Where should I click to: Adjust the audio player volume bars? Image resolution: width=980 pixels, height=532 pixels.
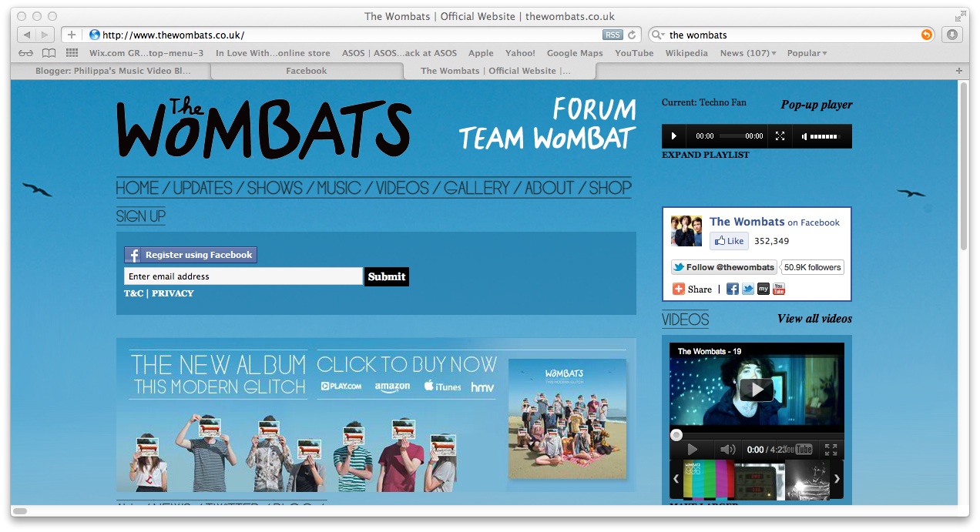tap(824, 136)
